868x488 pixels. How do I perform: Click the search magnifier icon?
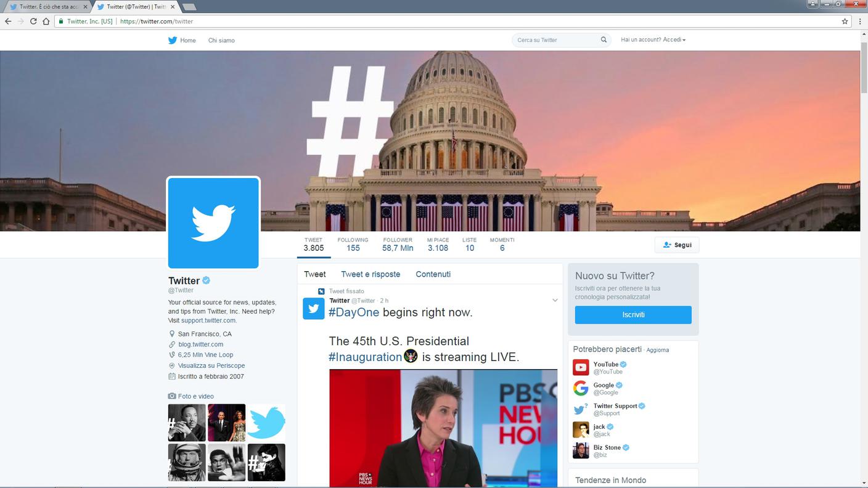coord(604,39)
